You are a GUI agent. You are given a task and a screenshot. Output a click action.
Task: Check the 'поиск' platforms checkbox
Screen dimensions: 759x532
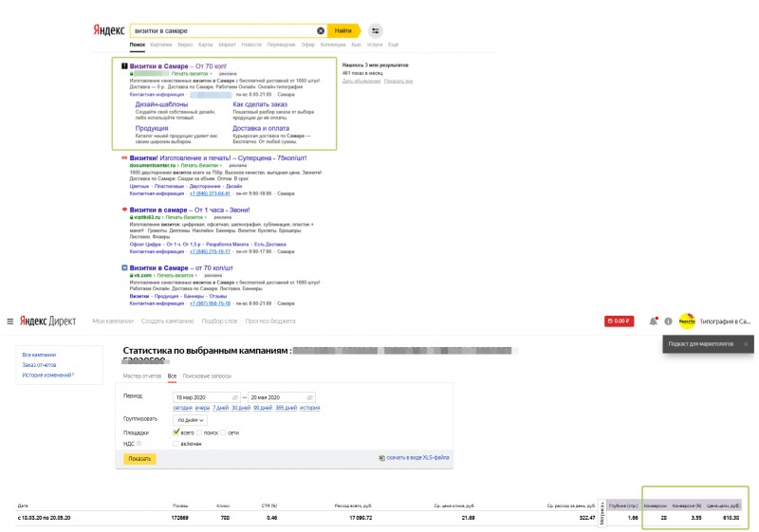point(199,432)
